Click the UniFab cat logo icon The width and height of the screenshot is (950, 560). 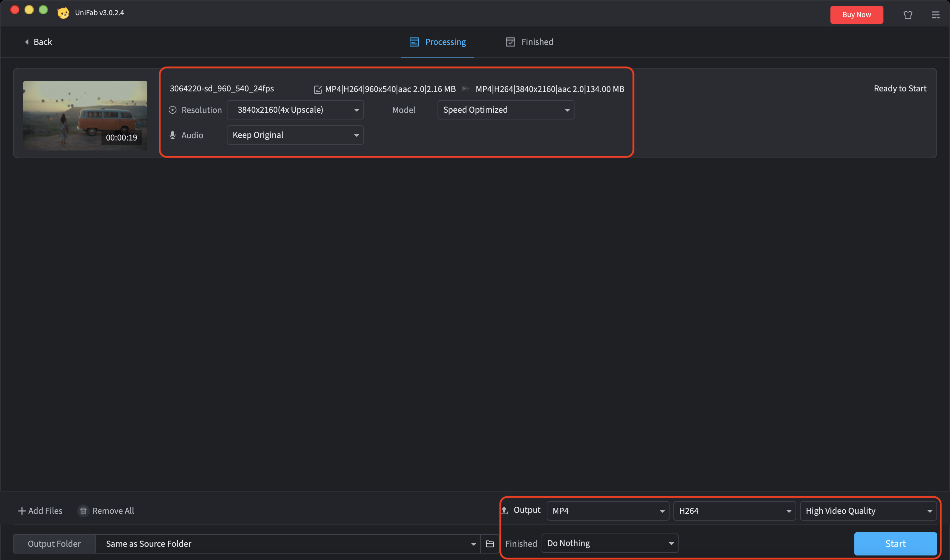[63, 13]
